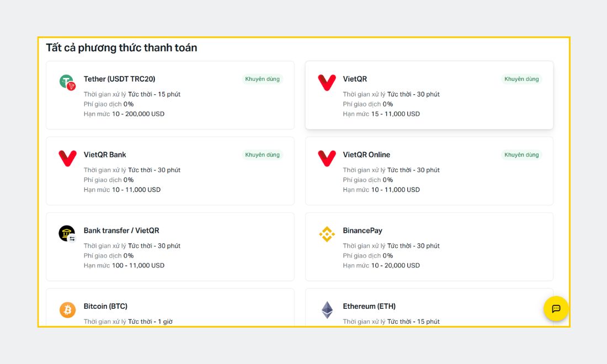607x364 pixels.
Task: Choose the VietQR Online method title
Action: tap(366, 155)
